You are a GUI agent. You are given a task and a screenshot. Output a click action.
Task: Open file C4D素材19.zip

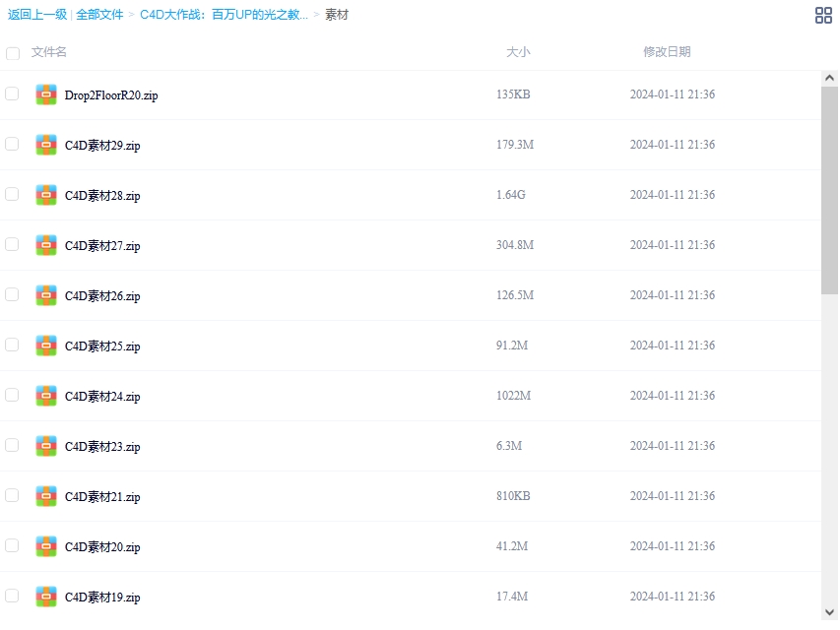(102, 598)
